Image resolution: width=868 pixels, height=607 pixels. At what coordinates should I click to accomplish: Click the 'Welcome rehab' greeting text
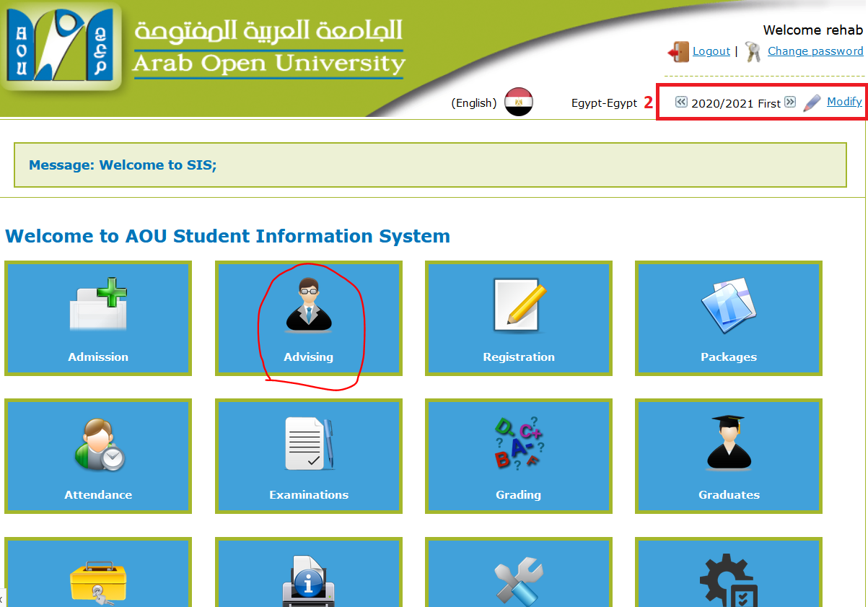(x=813, y=30)
